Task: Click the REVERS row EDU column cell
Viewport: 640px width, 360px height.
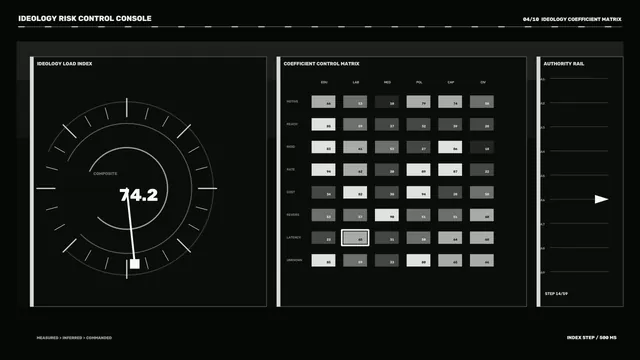Action: pos(323,215)
